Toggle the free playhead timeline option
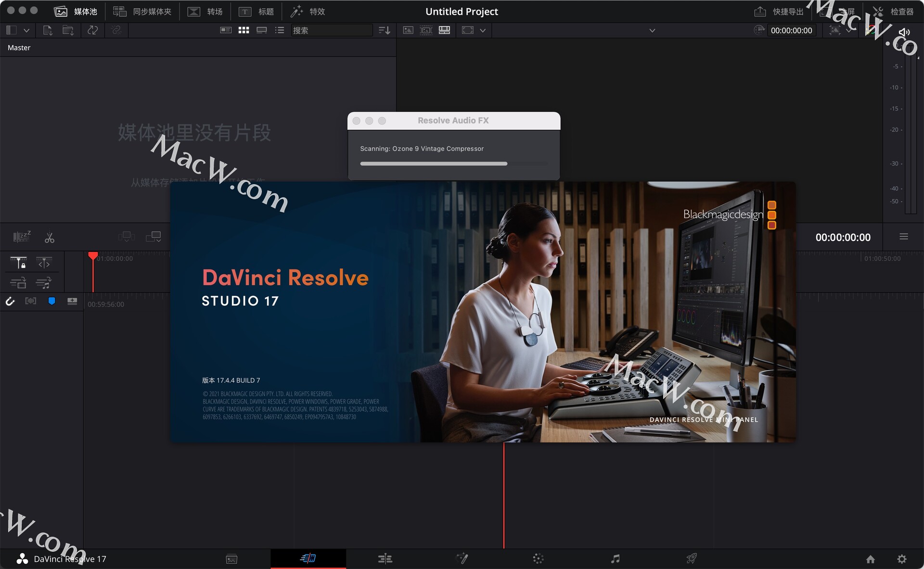Screen dimensions: 924x569 [44, 263]
